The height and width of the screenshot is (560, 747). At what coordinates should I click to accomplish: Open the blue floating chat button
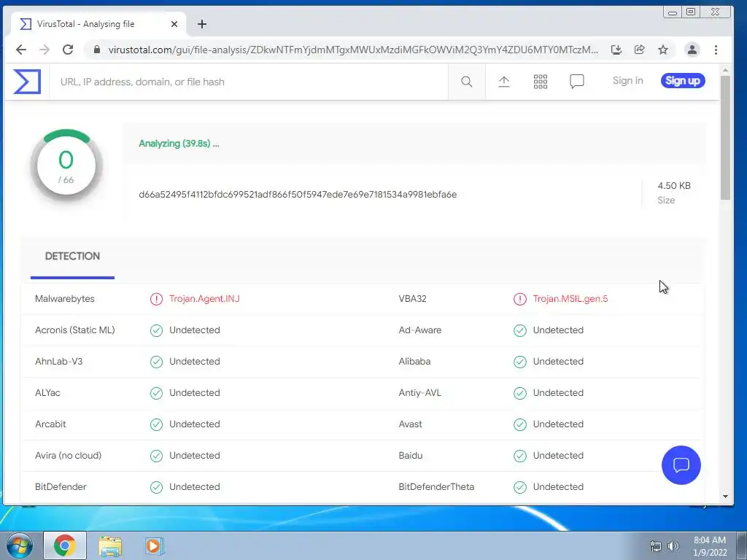(681, 464)
